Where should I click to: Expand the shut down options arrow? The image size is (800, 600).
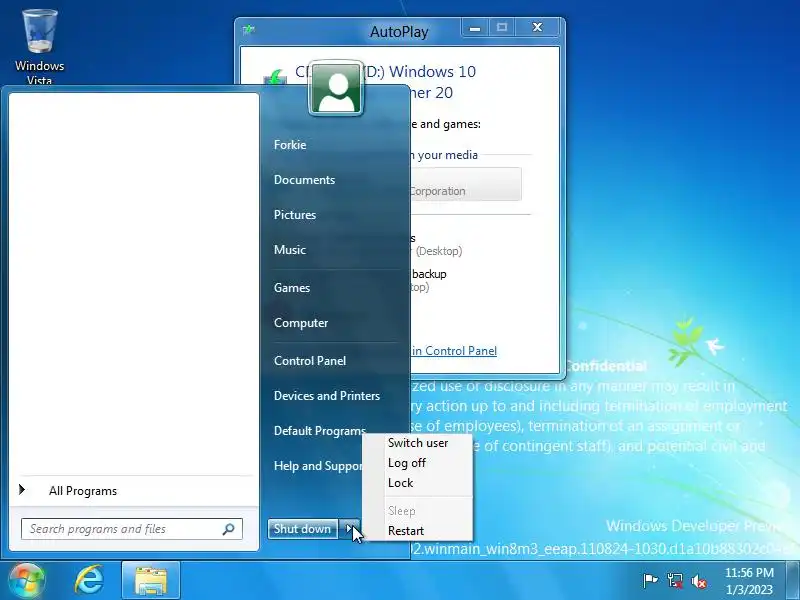coord(350,529)
